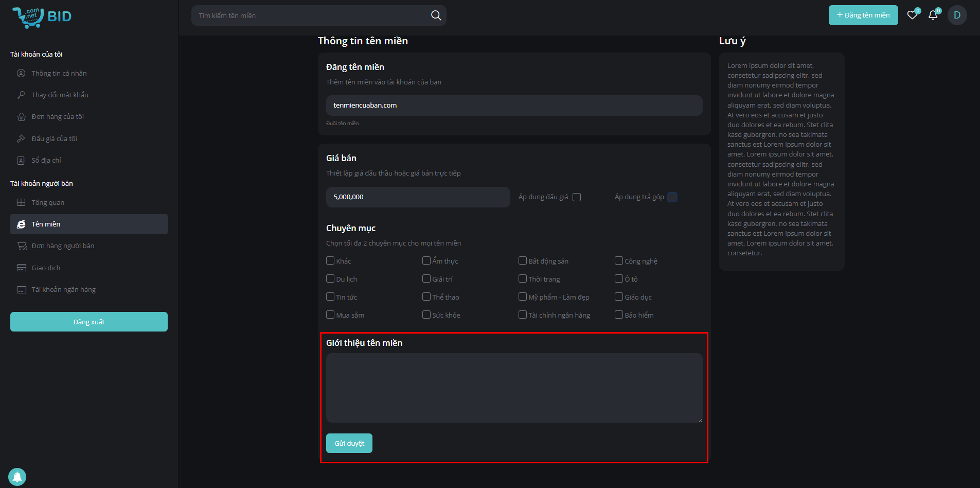Click the floating bell icon bottom-left
The width and height of the screenshot is (980, 488).
click(17, 477)
